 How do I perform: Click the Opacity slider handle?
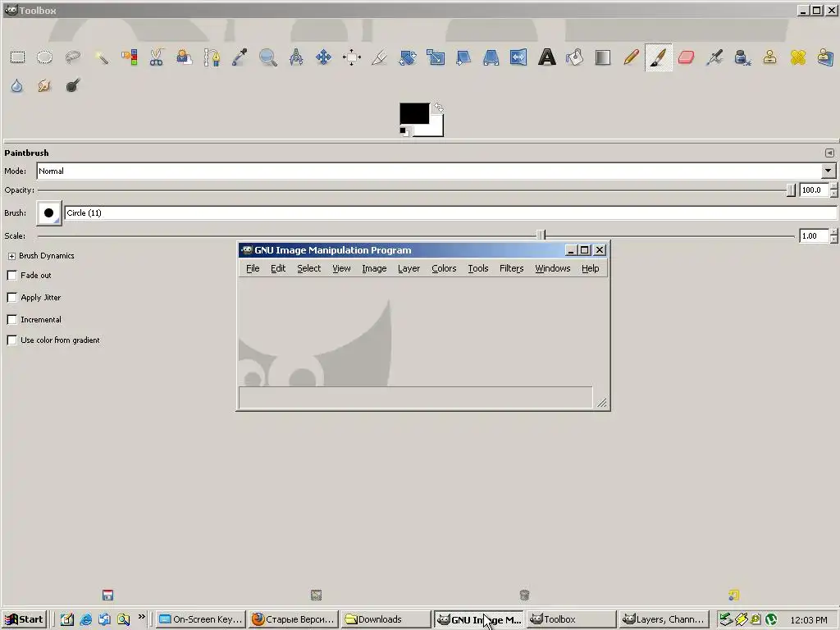(x=791, y=190)
